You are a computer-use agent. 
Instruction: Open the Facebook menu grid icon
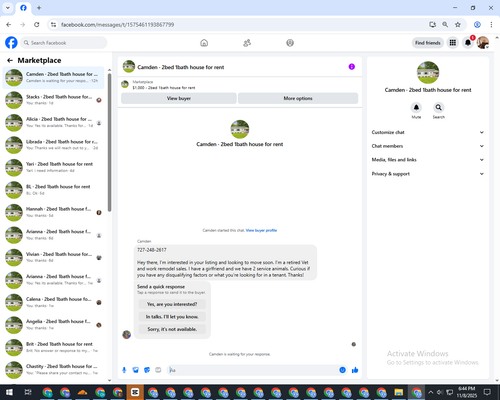click(x=453, y=43)
